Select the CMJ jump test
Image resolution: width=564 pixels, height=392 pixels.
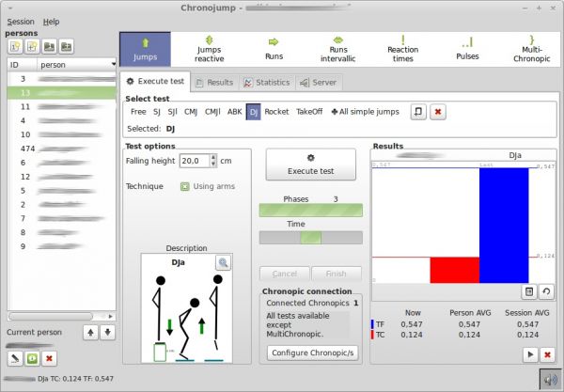pyautogui.click(x=191, y=112)
